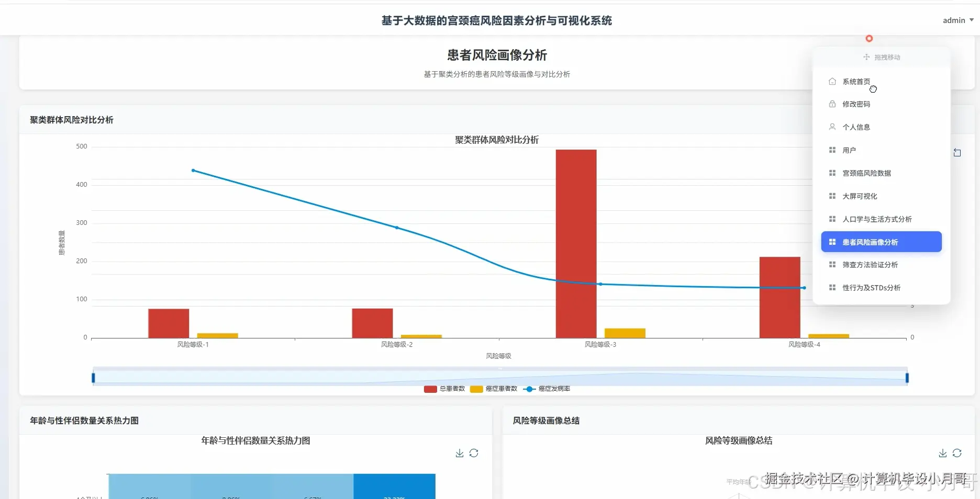The height and width of the screenshot is (499, 980).
Task: Open the admin user dropdown
Action: (957, 20)
